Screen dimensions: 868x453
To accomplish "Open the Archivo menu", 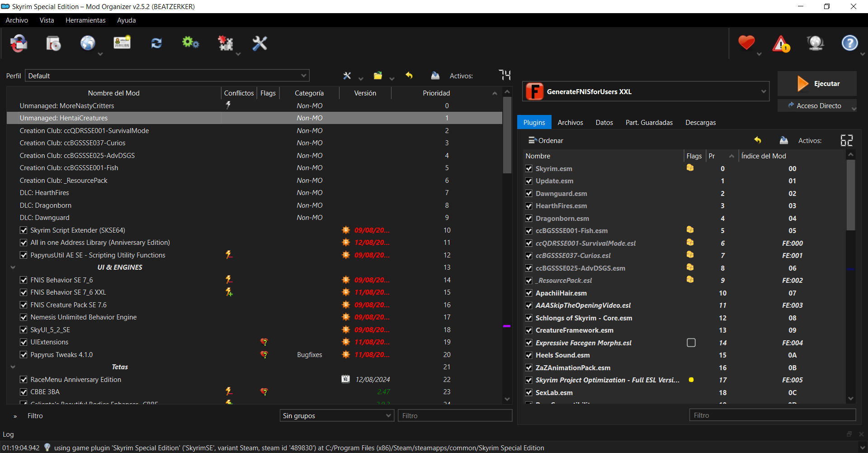I will pyautogui.click(x=17, y=20).
